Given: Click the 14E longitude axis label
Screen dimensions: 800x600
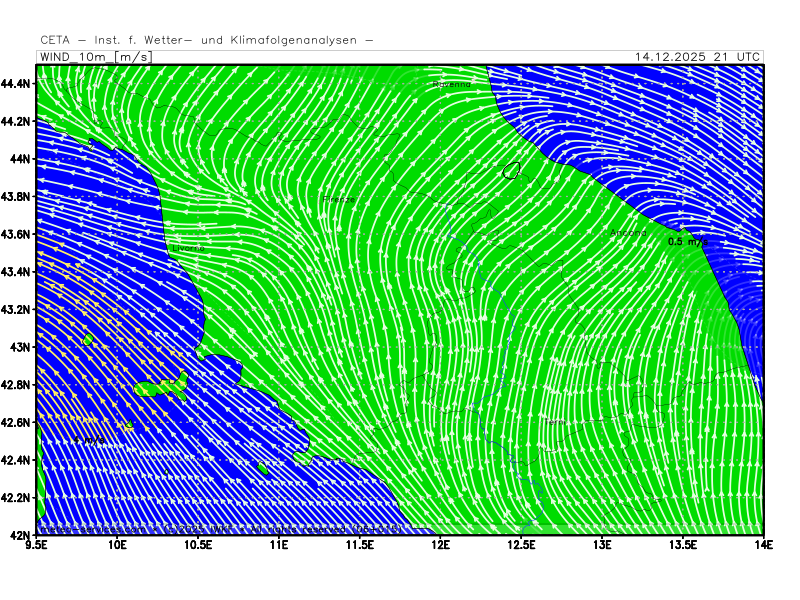Looking at the screenshot, I should pyautogui.click(x=764, y=546).
